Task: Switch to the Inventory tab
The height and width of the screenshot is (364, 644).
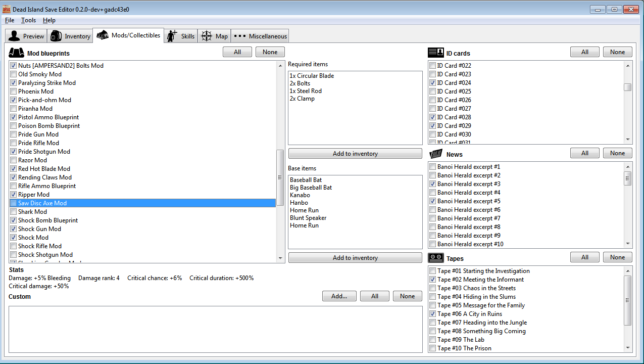Action: click(x=70, y=36)
